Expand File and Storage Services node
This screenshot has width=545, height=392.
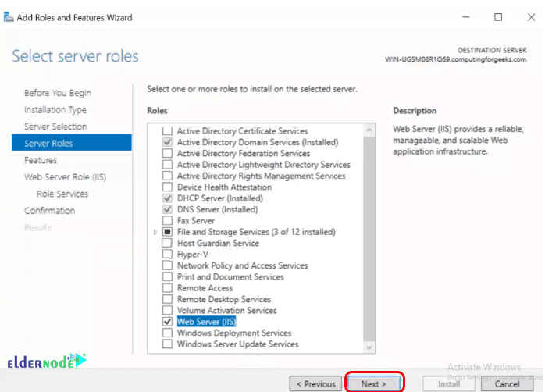point(156,233)
